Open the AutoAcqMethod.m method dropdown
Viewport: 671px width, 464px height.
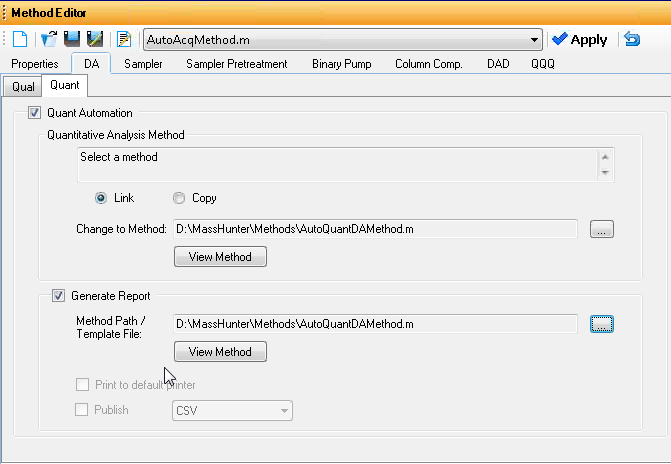534,40
